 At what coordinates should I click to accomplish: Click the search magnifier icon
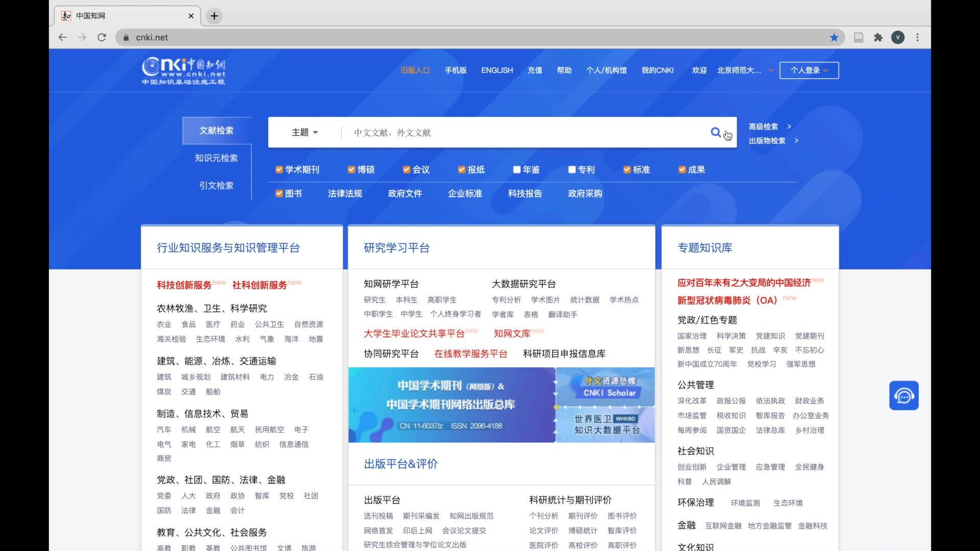click(x=716, y=133)
